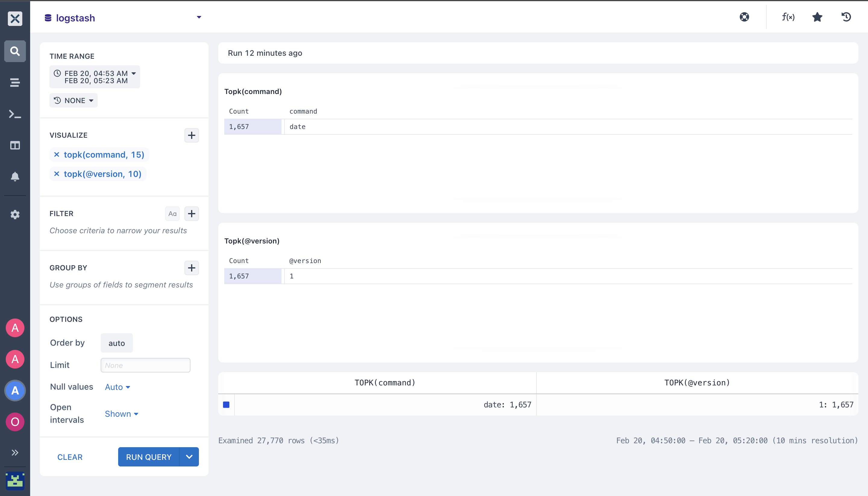Remove the topk(command, 15) visualization
868x496 pixels.
pos(57,155)
